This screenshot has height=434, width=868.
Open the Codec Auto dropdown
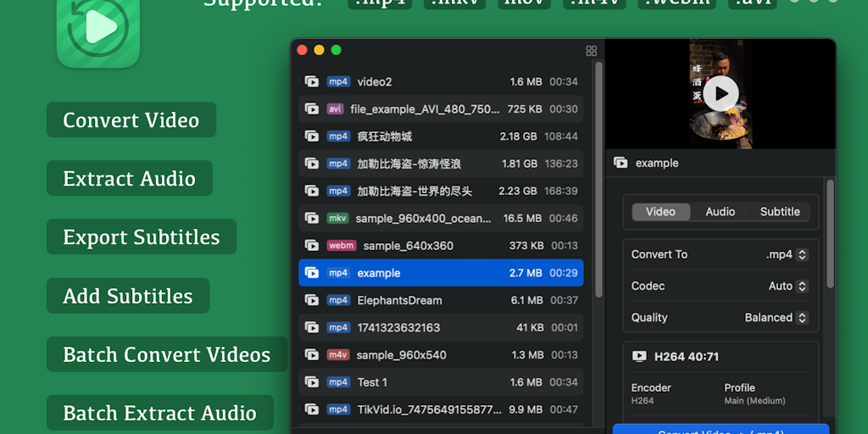tap(788, 287)
